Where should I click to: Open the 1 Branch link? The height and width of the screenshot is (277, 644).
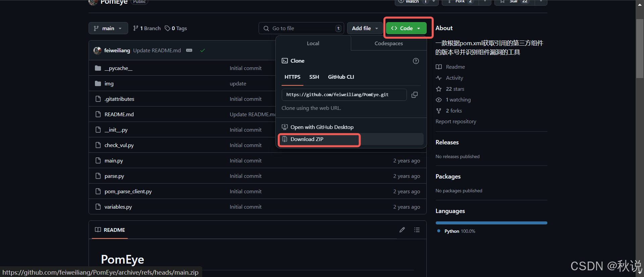coord(147,28)
